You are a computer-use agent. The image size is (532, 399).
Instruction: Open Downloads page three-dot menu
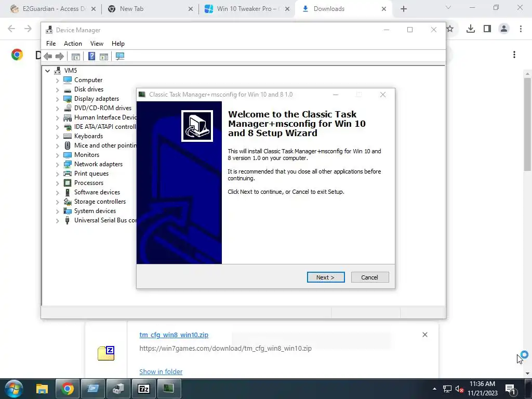514,55
